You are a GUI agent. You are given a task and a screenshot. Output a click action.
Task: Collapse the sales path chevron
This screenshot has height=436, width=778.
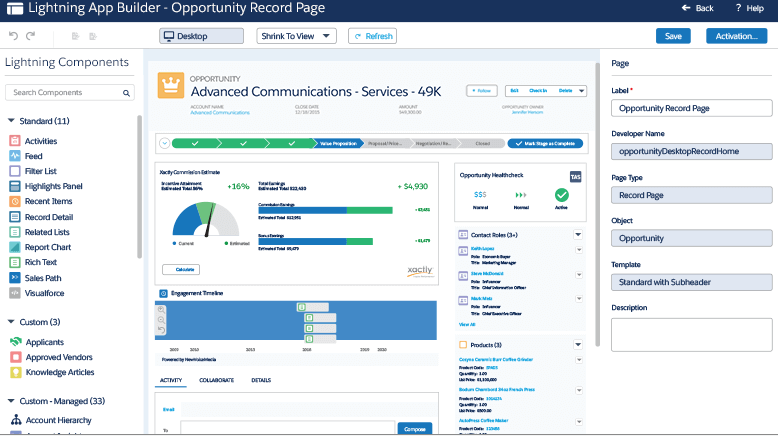(165, 143)
